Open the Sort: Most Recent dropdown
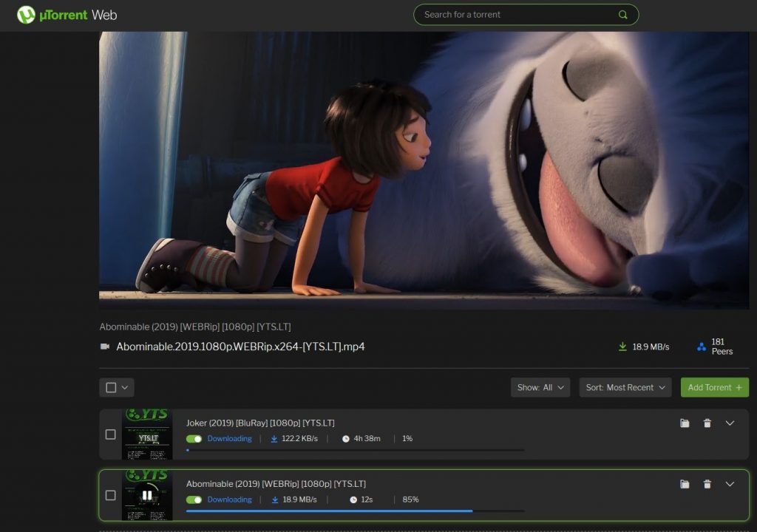 [625, 387]
